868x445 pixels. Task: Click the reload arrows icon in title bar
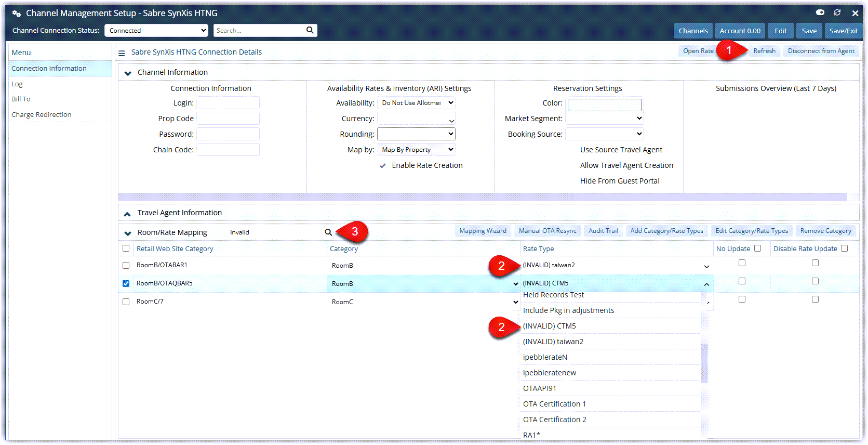pos(837,12)
